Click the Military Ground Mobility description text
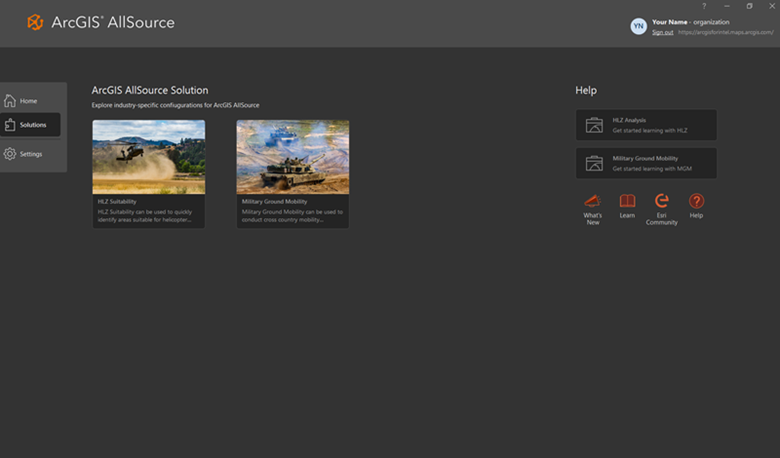 [292, 216]
